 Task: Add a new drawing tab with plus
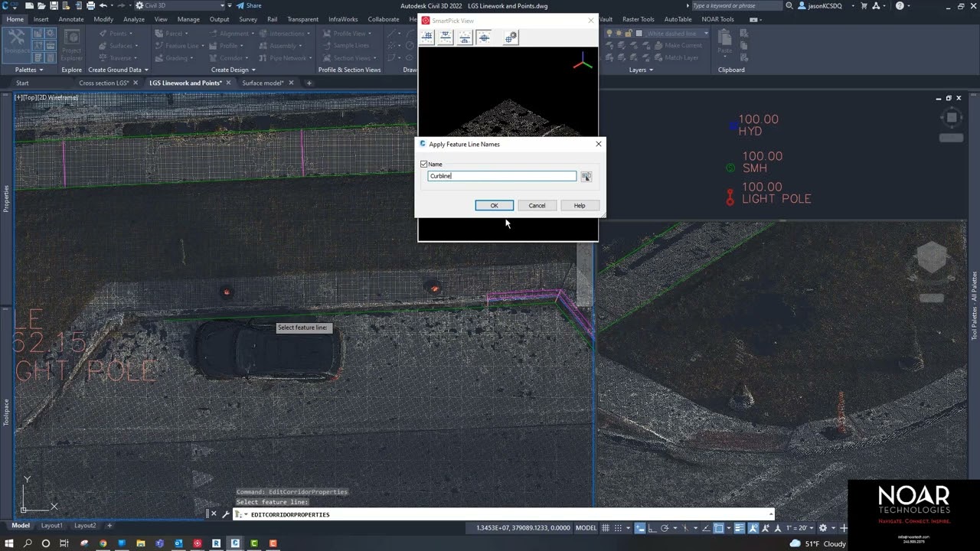point(309,83)
